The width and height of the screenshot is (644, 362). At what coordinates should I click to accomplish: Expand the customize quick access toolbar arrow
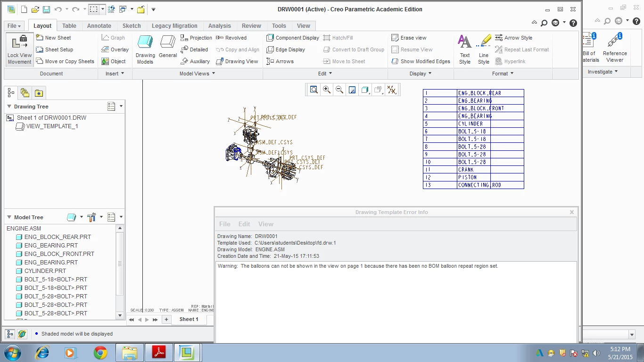pos(153,9)
